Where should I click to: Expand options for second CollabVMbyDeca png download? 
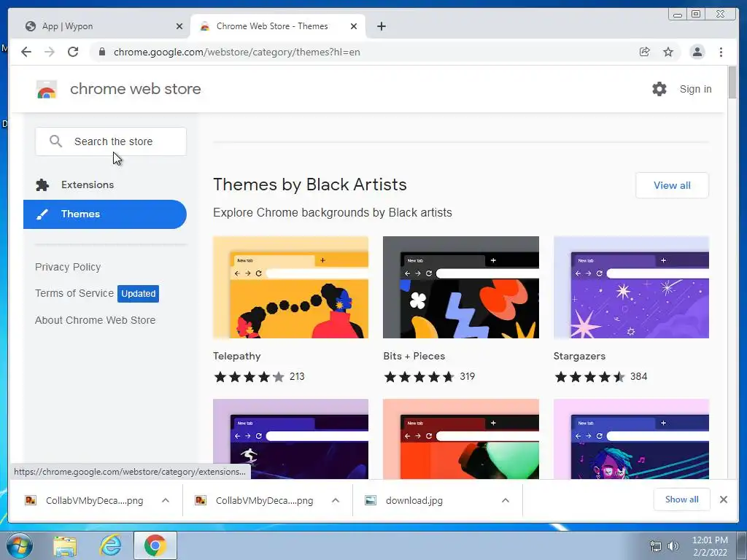[x=336, y=500]
